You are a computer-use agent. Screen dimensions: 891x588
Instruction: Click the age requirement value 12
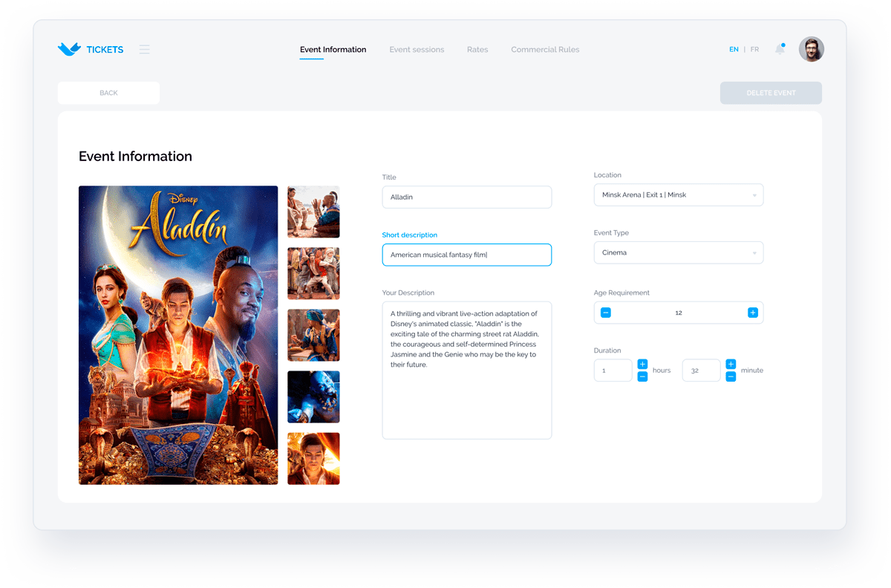tap(679, 313)
